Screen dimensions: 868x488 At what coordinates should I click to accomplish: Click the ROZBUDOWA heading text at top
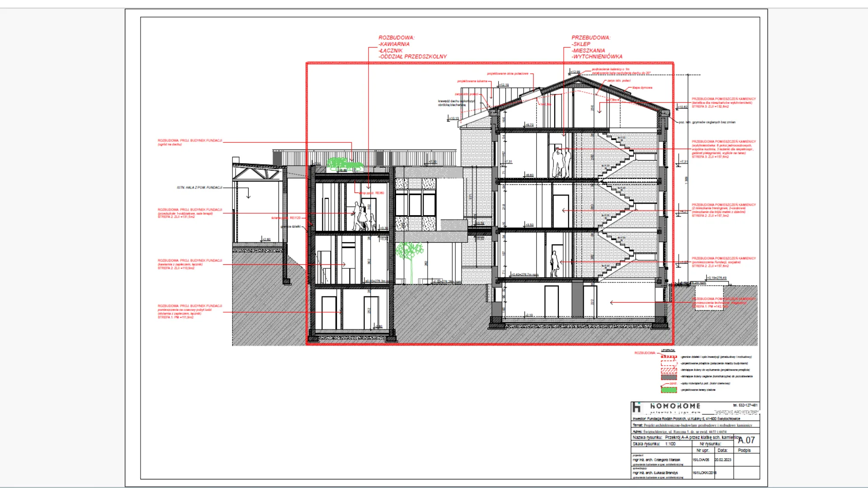[x=396, y=38]
